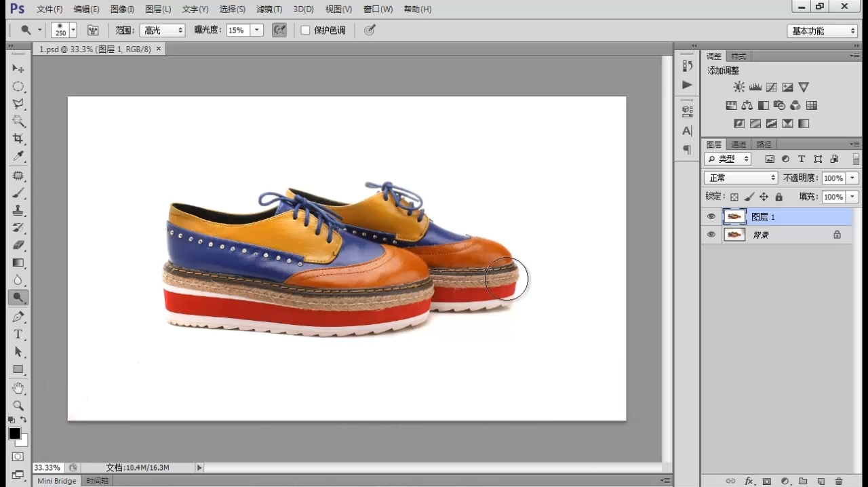The height and width of the screenshot is (487, 868).
Task: Select the Clone Stamp tool
Action: 18,210
